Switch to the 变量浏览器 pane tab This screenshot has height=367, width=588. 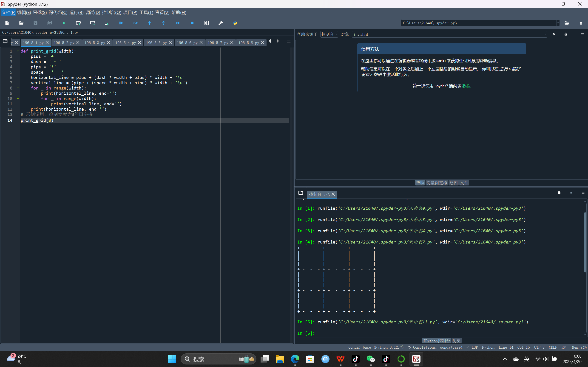tap(437, 183)
